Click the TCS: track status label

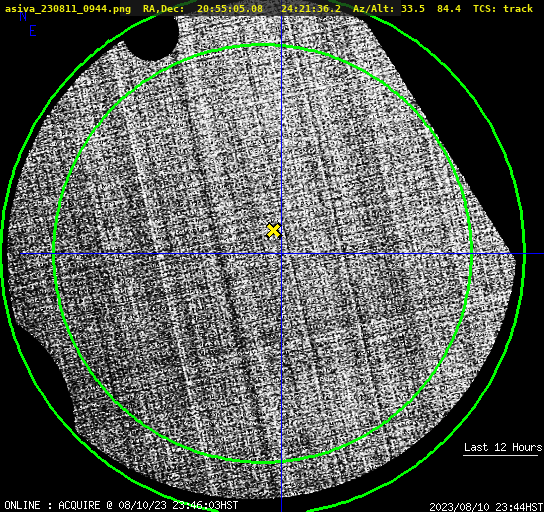click(503, 8)
